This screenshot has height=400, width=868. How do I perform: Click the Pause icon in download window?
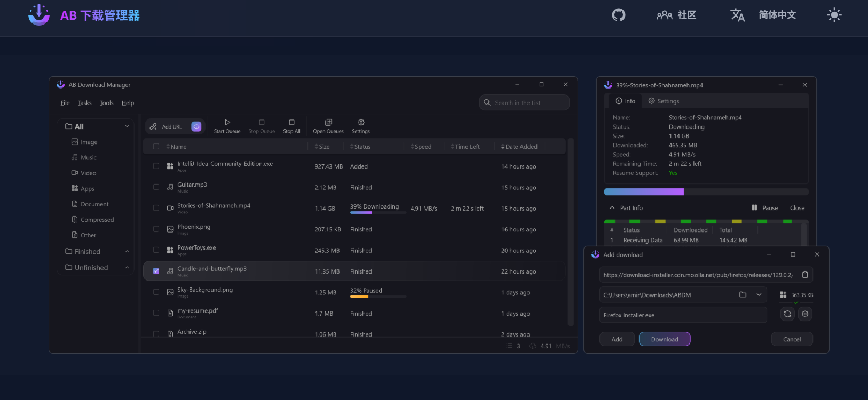tap(754, 207)
